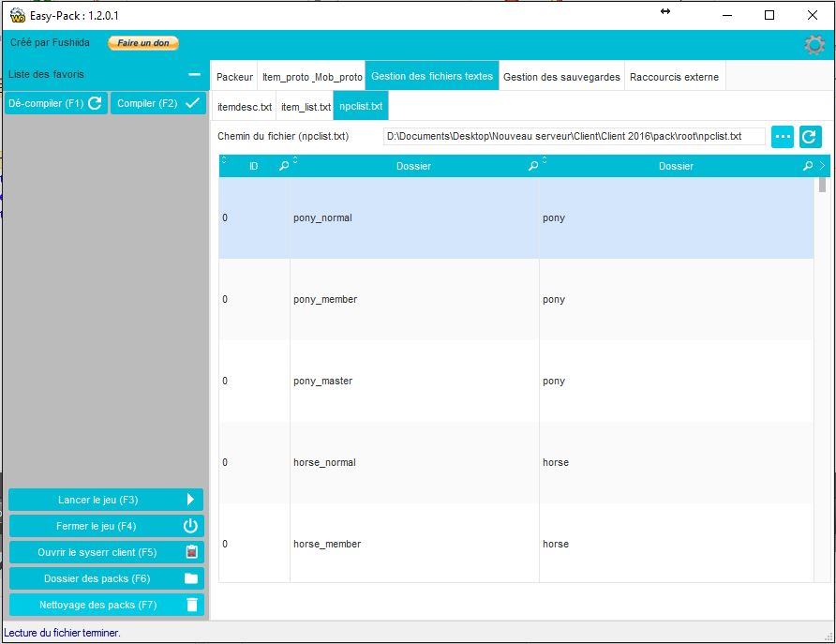Sort the first Dossier column using its arrows
This screenshot has width=836, height=644.
[295, 160]
